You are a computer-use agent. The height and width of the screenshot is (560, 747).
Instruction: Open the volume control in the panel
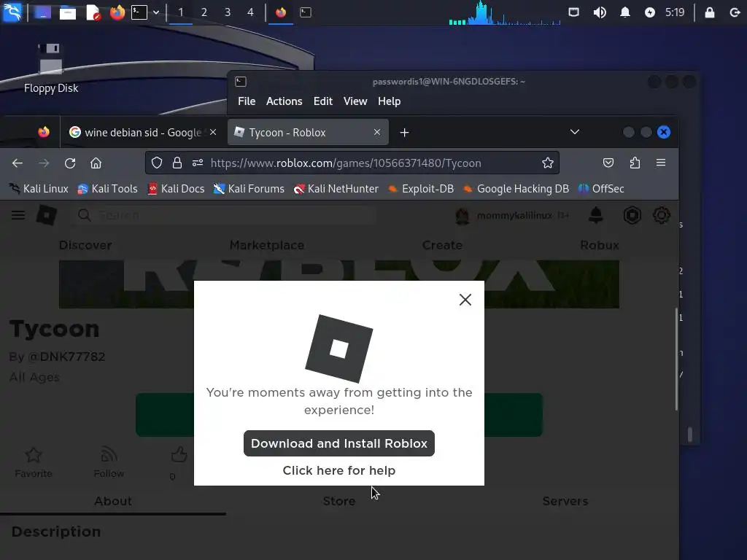(x=600, y=12)
